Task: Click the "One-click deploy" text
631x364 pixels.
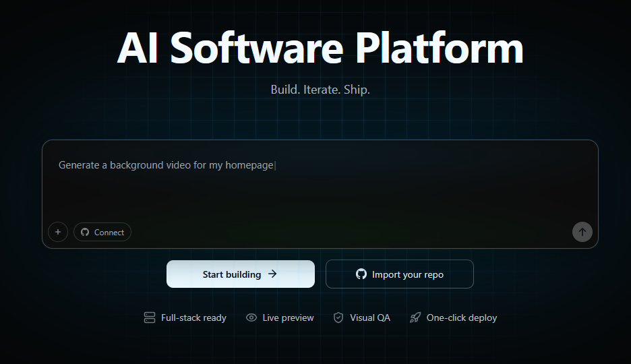Action: tap(462, 317)
